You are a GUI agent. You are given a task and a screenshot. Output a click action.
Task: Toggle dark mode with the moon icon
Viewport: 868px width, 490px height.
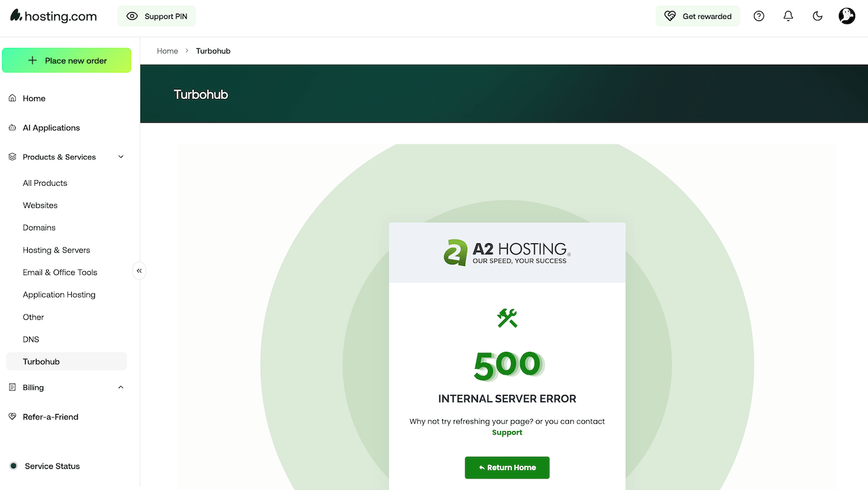tap(817, 16)
